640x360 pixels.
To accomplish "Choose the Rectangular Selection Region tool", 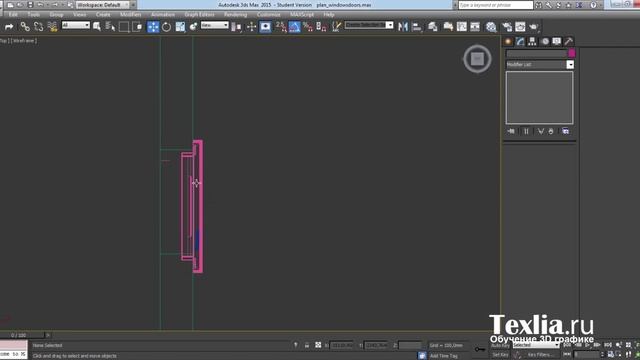I will click(x=124, y=27).
